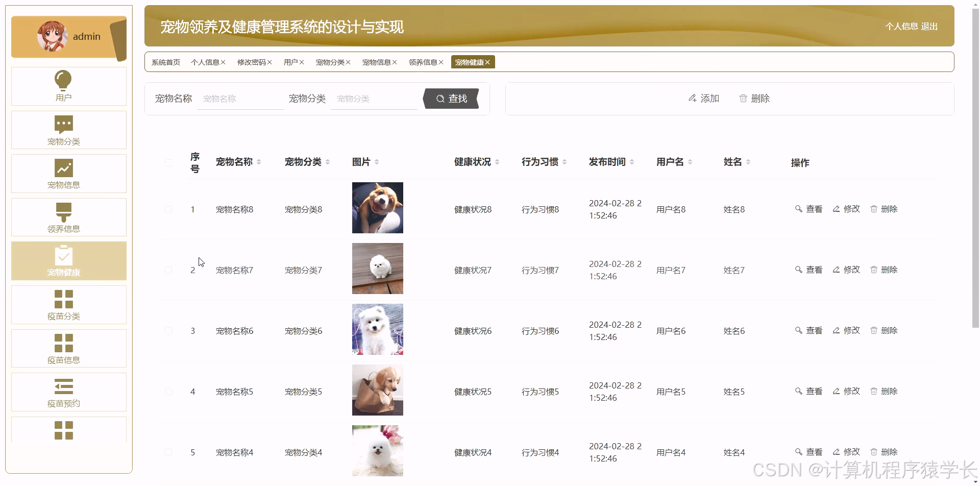Viewport: 980px width, 486px height.
Task: Check the row checkbox for 宠物名称6
Action: coord(168,331)
